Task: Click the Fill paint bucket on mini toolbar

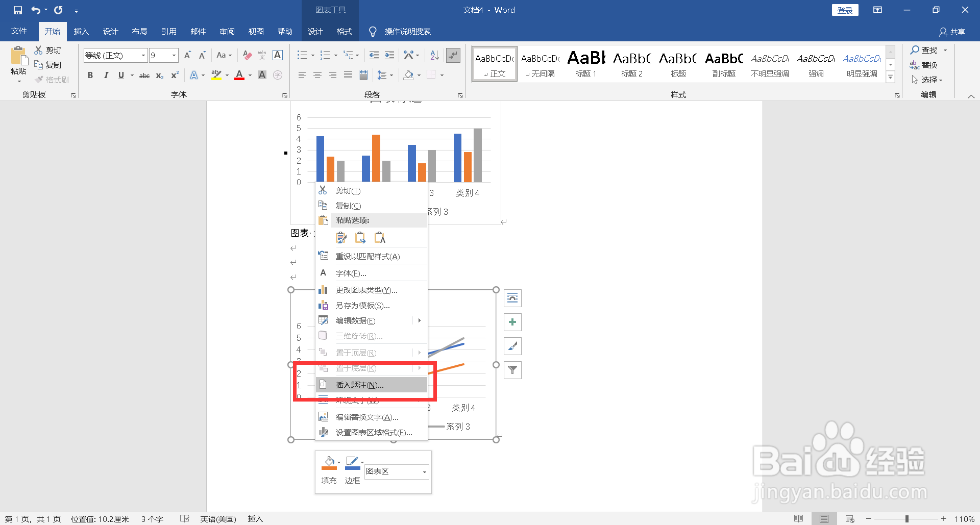Action: [329, 463]
